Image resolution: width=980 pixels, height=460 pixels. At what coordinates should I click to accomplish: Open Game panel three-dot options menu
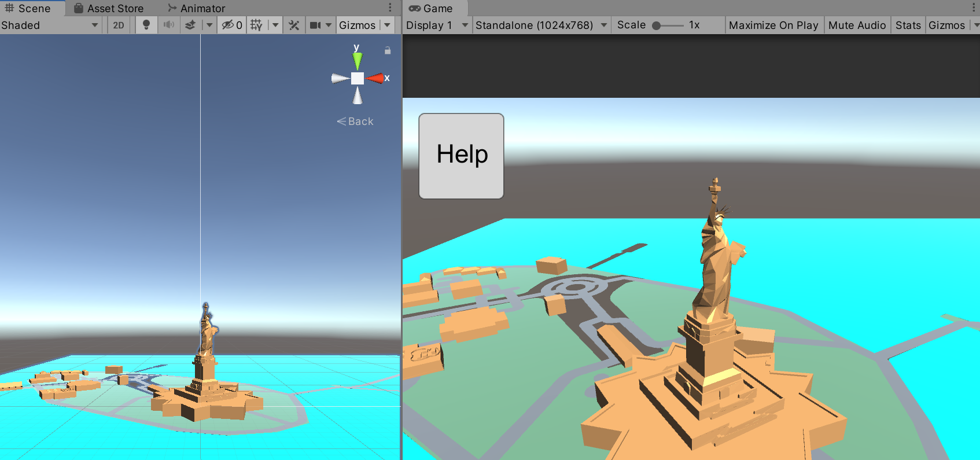974,8
